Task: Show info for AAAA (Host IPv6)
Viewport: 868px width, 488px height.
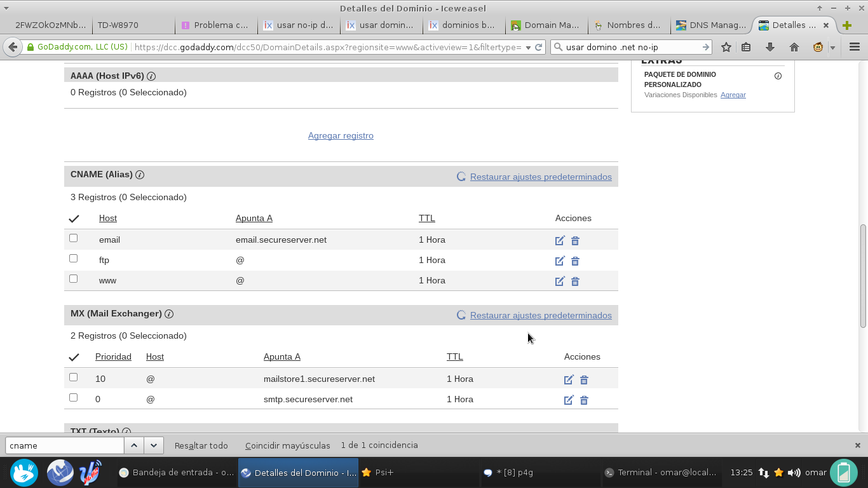Action: click(151, 76)
